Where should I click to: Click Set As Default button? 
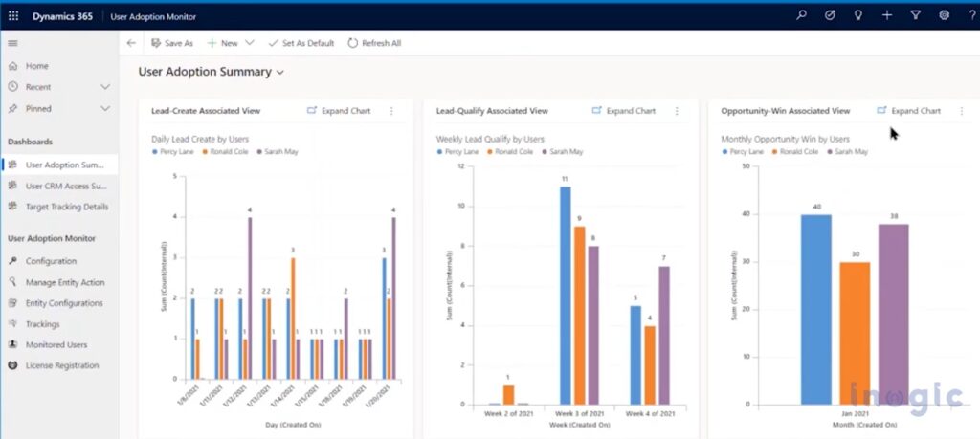tap(301, 43)
